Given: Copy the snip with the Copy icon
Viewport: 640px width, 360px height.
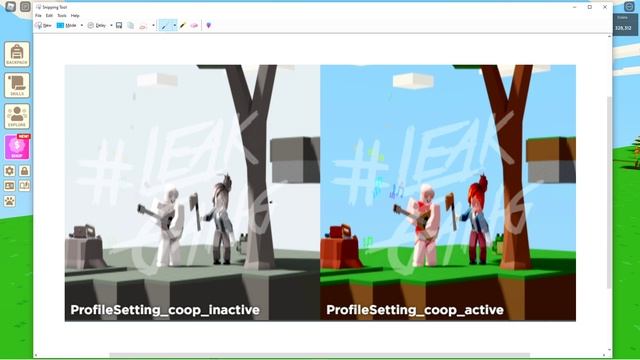Looking at the screenshot, I should pos(131,25).
